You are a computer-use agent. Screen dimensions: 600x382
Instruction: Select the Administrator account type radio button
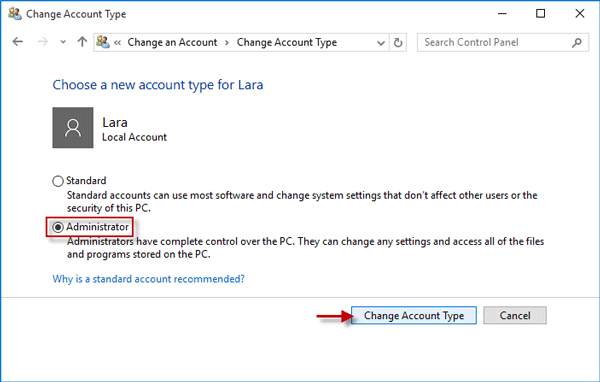[58, 227]
